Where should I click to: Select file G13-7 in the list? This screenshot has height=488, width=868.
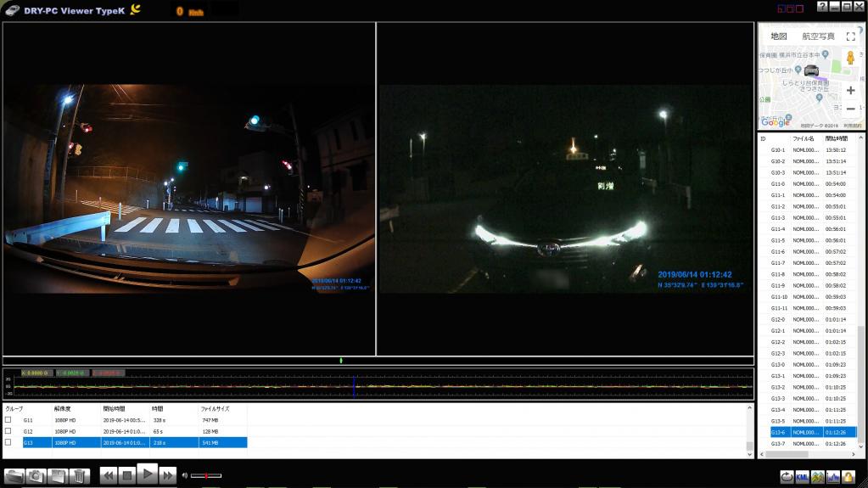point(813,444)
